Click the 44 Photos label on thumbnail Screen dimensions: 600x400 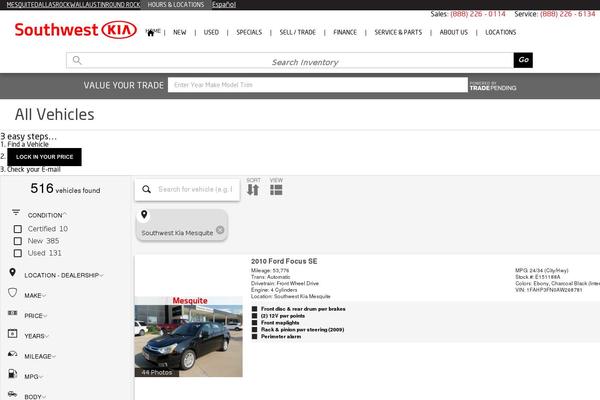157,372
